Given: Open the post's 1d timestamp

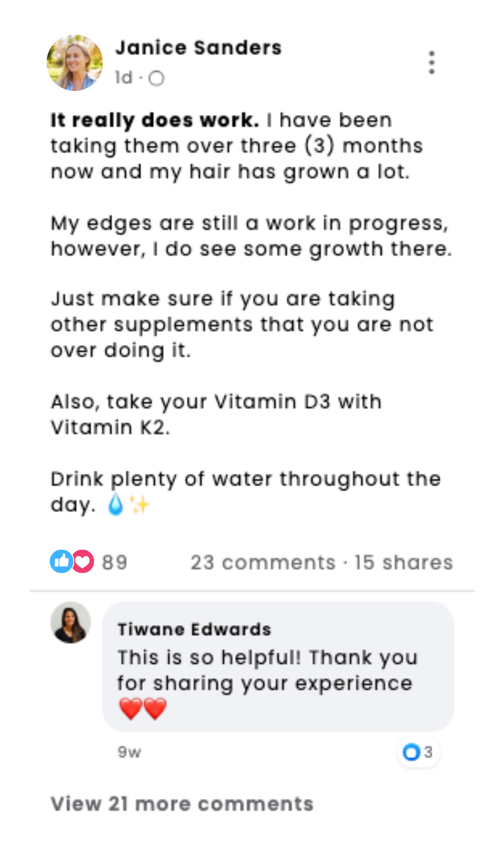Looking at the screenshot, I should (x=124, y=78).
